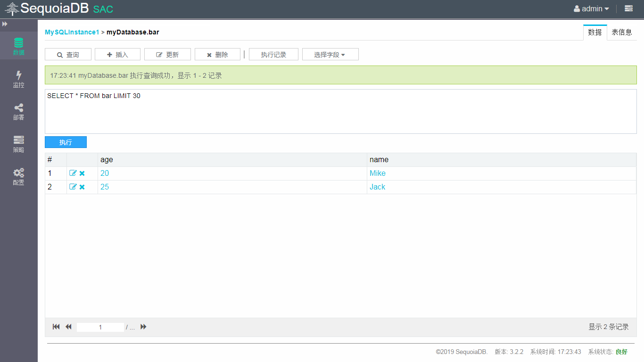Open the 配置 (Config) sidebar section
The image size is (644, 362).
click(18, 176)
